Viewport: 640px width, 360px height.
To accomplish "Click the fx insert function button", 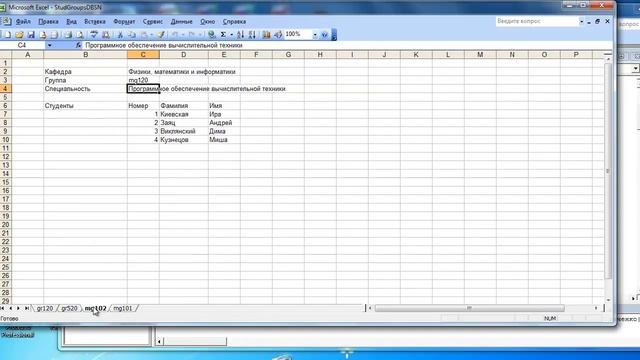I will pos(78,45).
